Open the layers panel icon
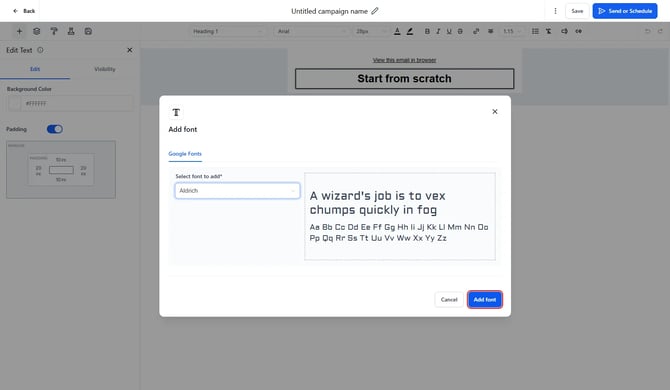 (x=37, y=31)
